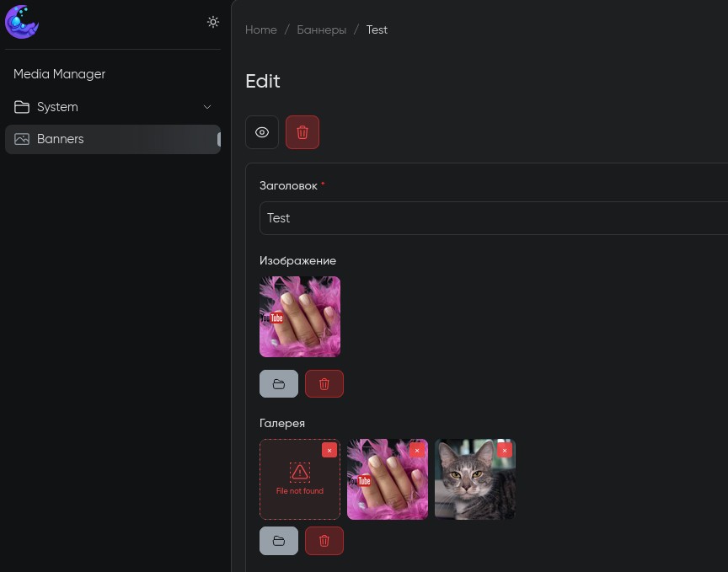Click the purple moon app logo

21,22
